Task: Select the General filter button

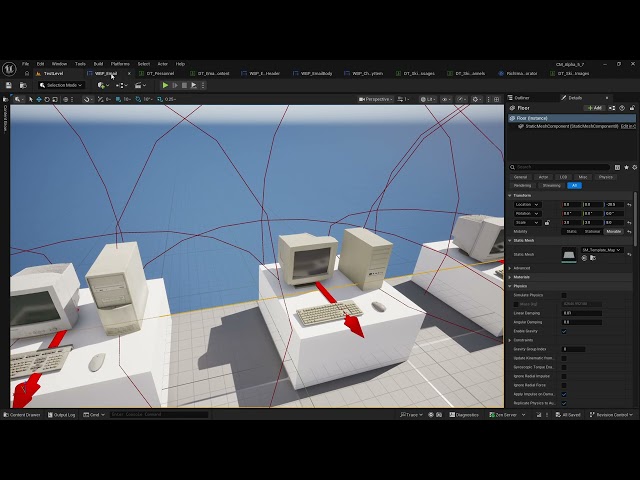Action: pos(520,177)
